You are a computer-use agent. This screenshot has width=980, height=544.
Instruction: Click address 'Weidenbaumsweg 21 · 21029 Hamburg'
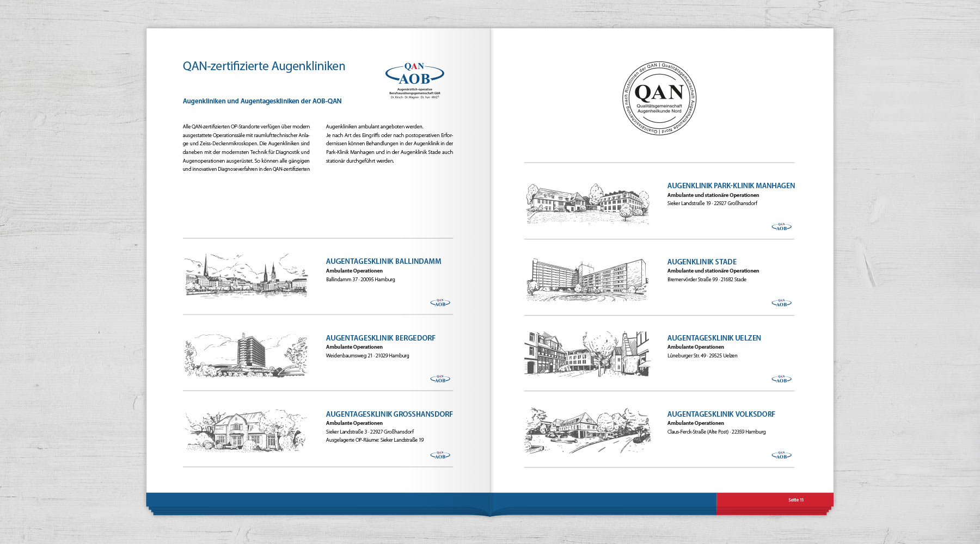(367, 356)
